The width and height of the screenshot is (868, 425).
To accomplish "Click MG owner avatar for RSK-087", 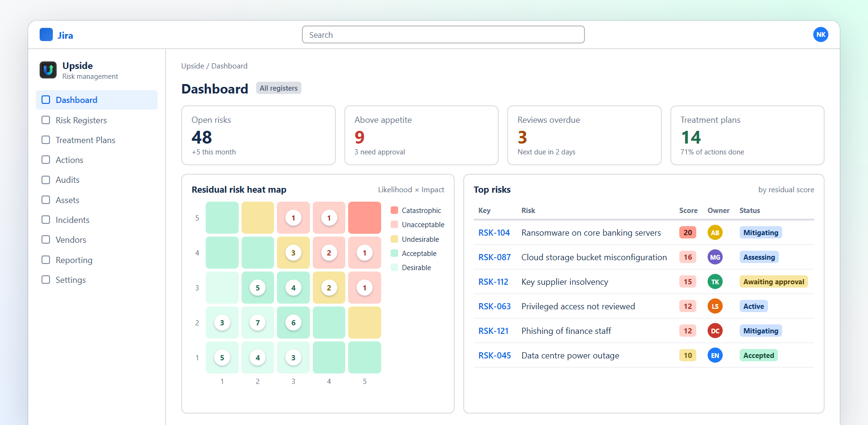I will pos(715,257).
